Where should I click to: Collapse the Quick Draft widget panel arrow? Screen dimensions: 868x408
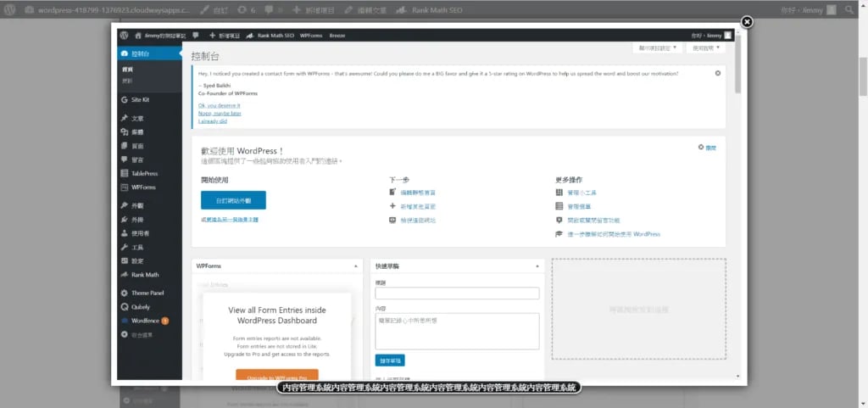click(x=537, y=266)
